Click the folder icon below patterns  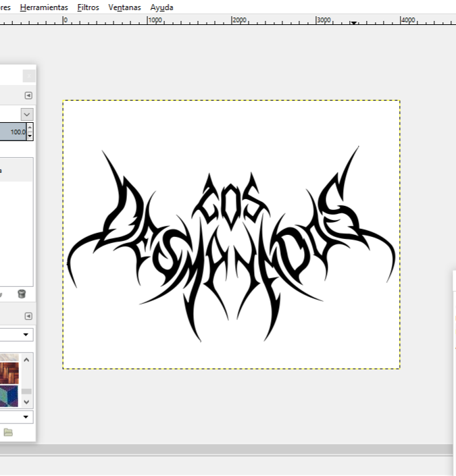tap(8, 432)
